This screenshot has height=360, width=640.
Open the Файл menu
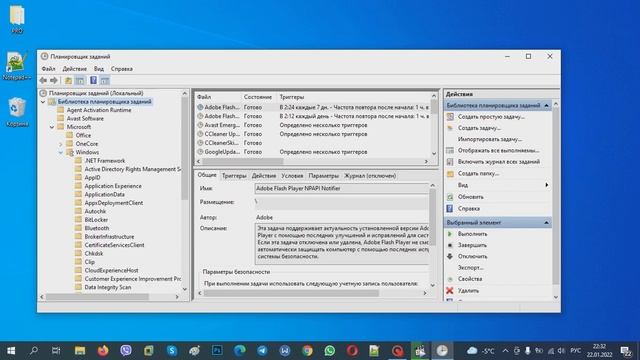coord(48,69)
